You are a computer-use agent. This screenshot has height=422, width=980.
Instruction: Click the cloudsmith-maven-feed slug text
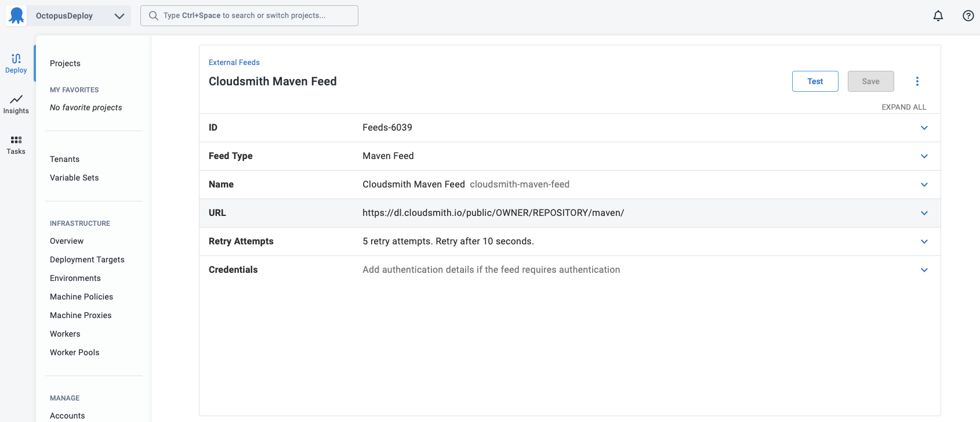(520, 185)
